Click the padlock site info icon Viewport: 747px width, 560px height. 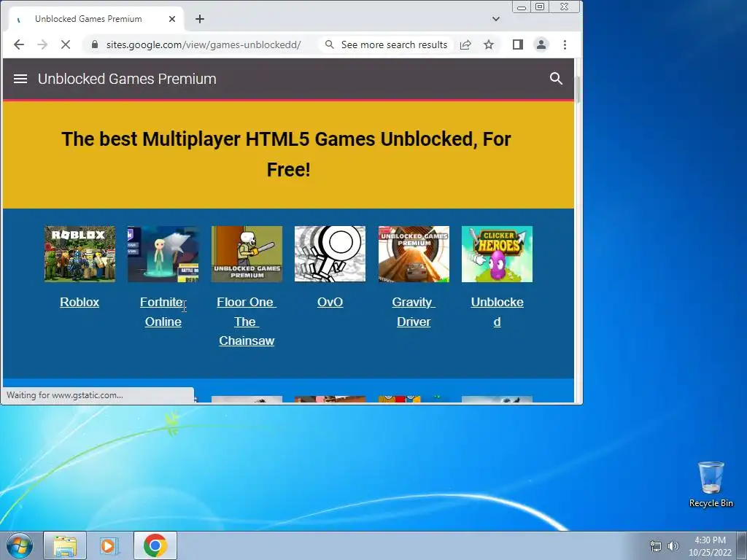click(x=95, y=44)
